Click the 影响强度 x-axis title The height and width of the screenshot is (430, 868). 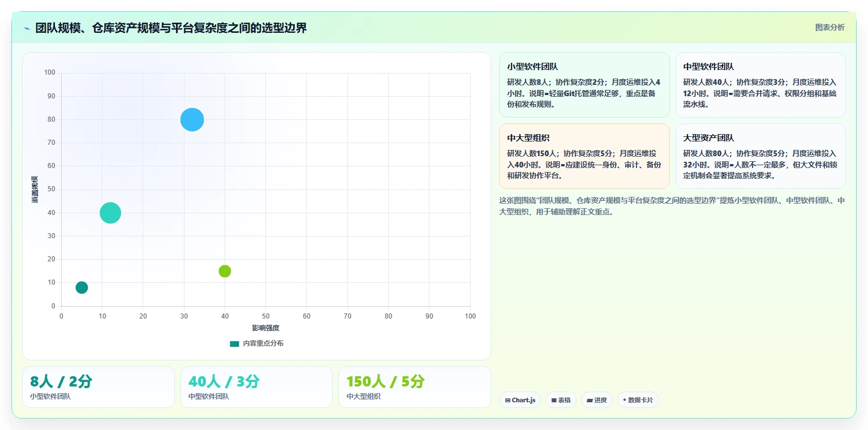point(265,328)
